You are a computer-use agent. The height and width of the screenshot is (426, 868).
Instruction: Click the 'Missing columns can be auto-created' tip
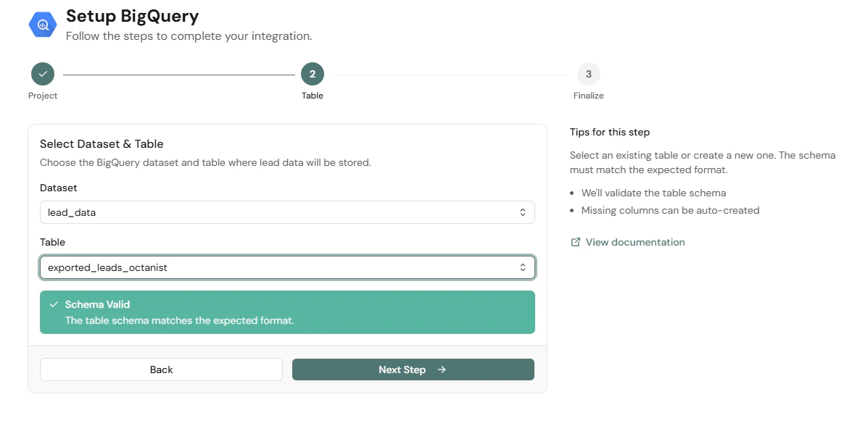pos(670,210)
